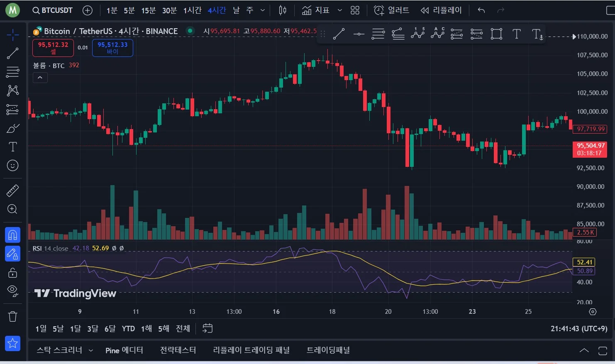Open the timezone menu at 21:41:43 (UTC+9)
Viewport: 615px width, 364px height.
(x=579, y=329)
